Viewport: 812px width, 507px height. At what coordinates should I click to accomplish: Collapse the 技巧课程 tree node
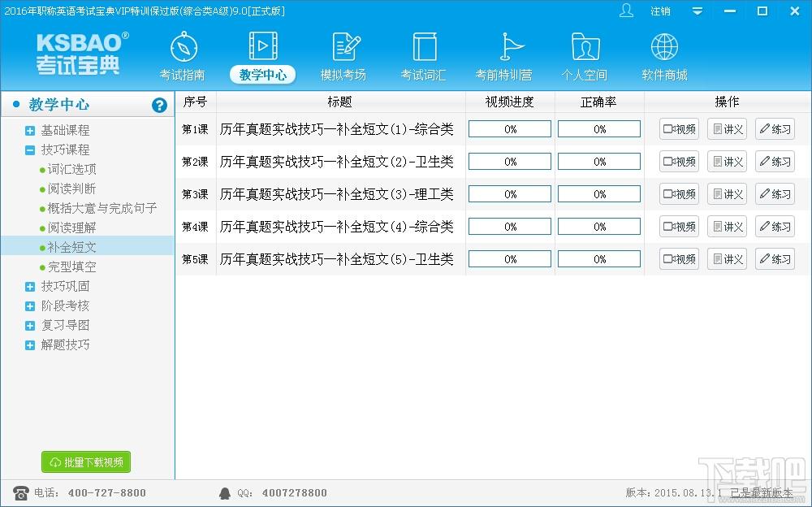(x=30, y=150)
